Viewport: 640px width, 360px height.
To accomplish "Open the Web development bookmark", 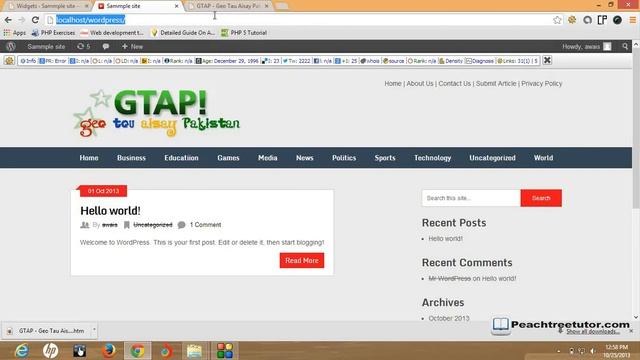I will [112, 33].
